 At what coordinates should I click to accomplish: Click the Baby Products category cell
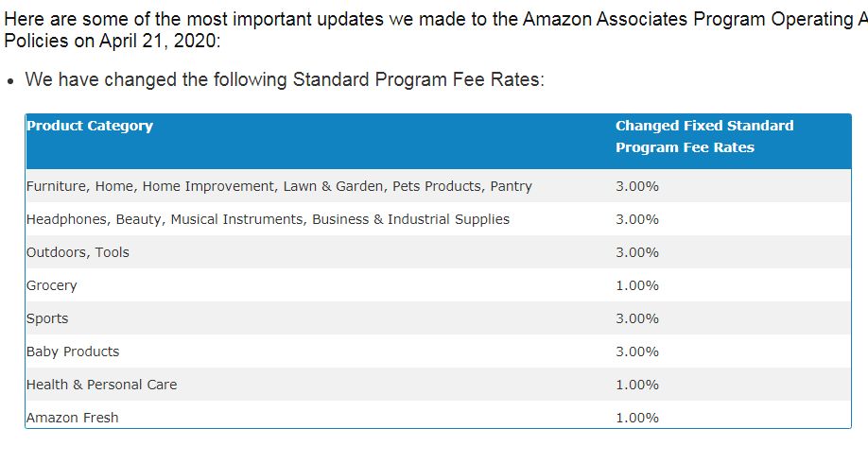point(73,352)
